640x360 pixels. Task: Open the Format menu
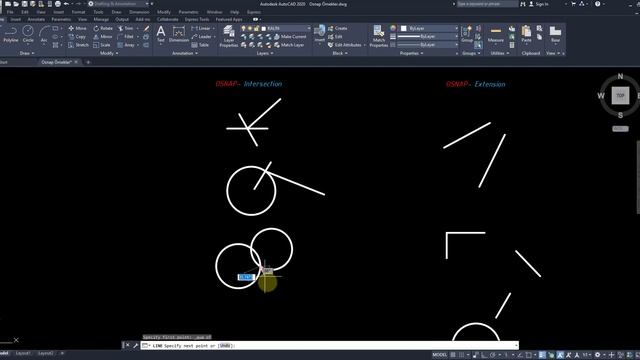click(78, 12)
